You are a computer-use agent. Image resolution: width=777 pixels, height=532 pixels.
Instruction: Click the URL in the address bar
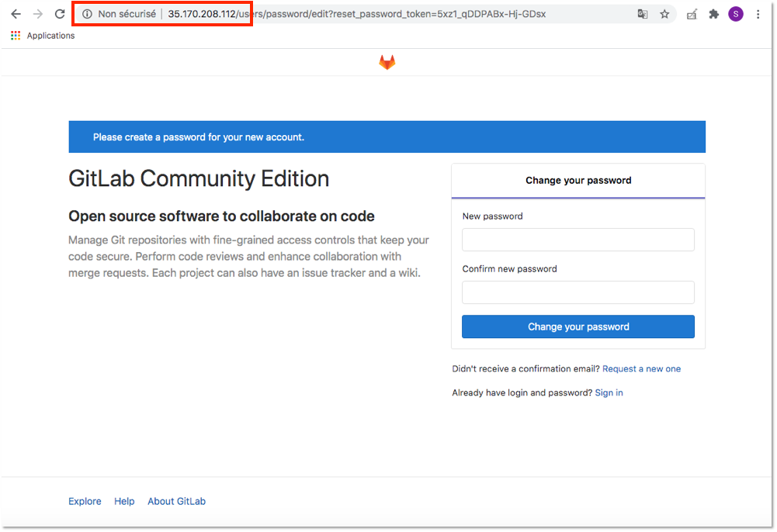coord(357,14)
